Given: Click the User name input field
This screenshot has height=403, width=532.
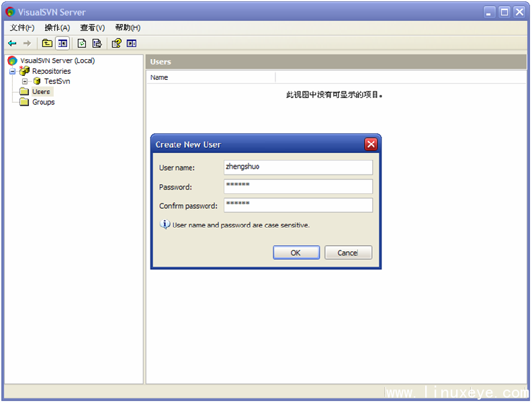Looking at the screenshot, I should 298,167.
